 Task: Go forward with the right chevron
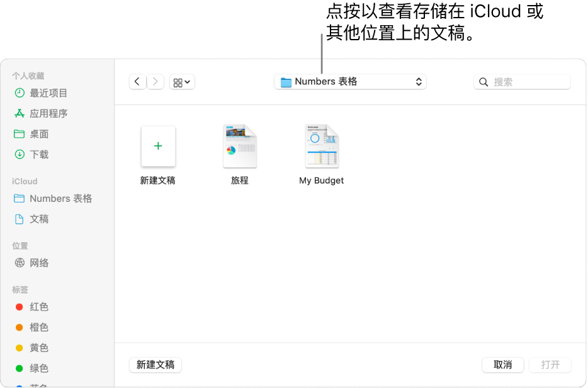[x=155, y=82]
